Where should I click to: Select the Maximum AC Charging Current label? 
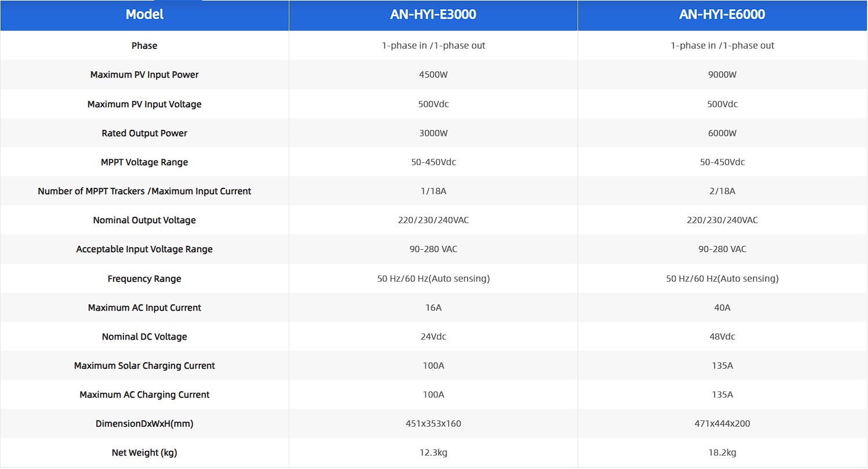point(144,395)
